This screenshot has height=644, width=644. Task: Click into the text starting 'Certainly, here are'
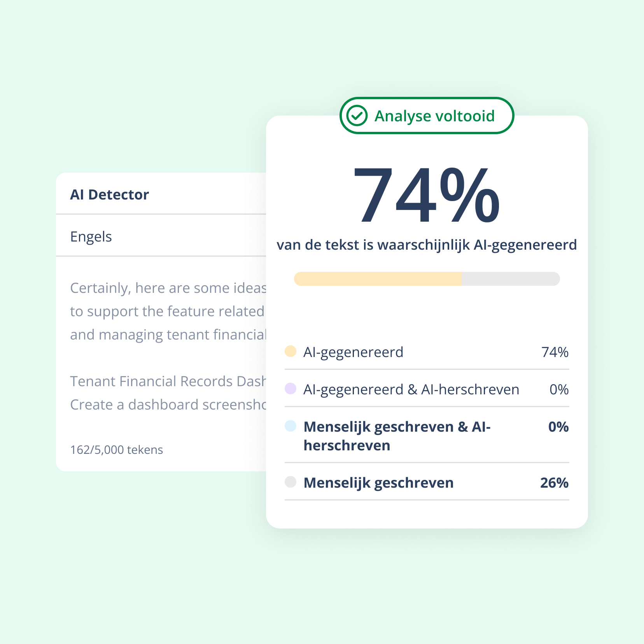pyautogui.click(x=168, y=288)
